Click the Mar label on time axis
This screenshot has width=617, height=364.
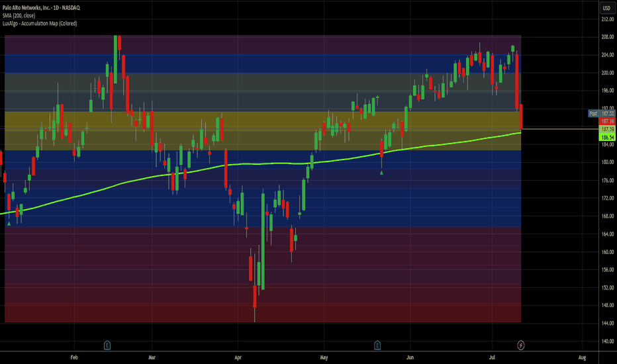click(x=152, y=357)
